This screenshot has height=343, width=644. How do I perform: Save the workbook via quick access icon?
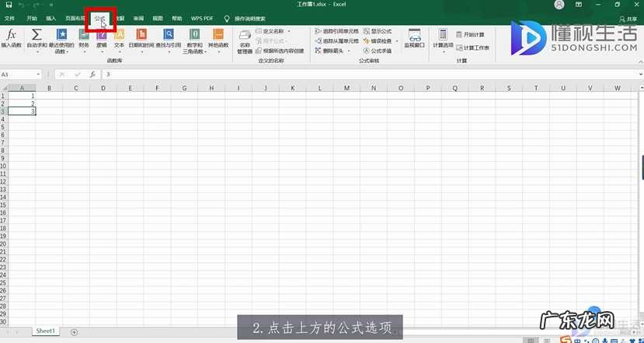[9, 5]
